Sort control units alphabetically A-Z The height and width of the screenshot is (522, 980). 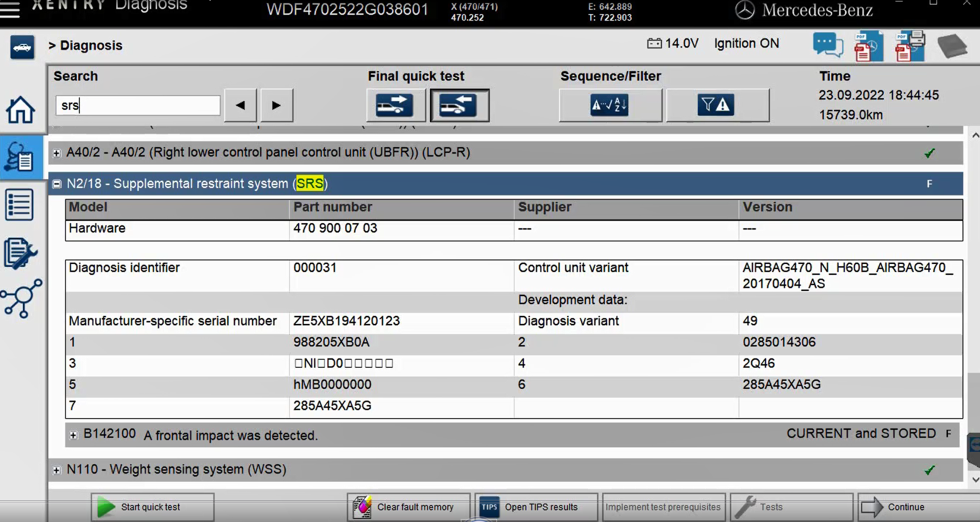(610, 106)
